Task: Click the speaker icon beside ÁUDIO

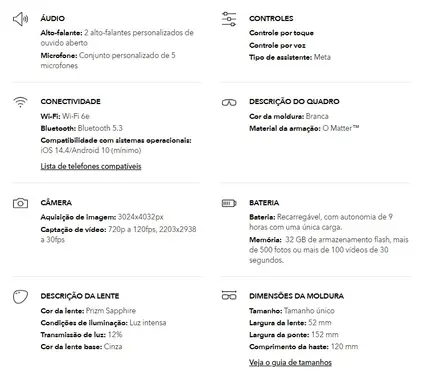Action: [20, 19]
